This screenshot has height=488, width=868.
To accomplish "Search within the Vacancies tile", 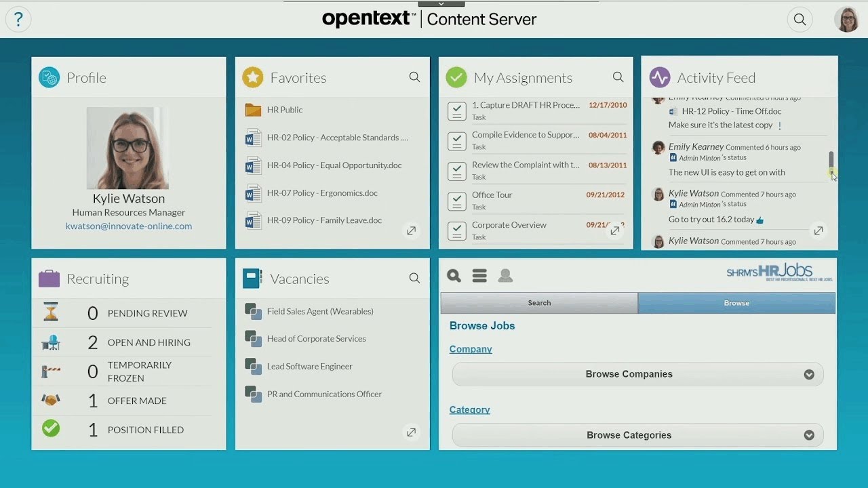I will pos(414,278).
